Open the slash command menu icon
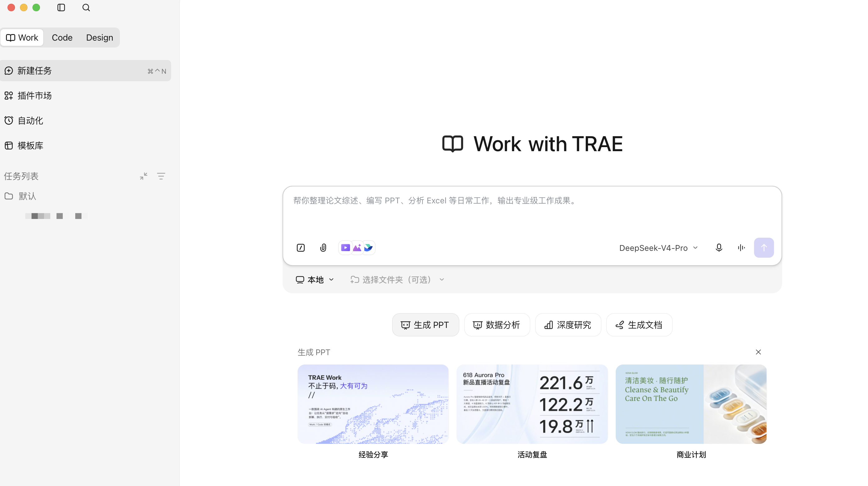 [x=301, y=248]
